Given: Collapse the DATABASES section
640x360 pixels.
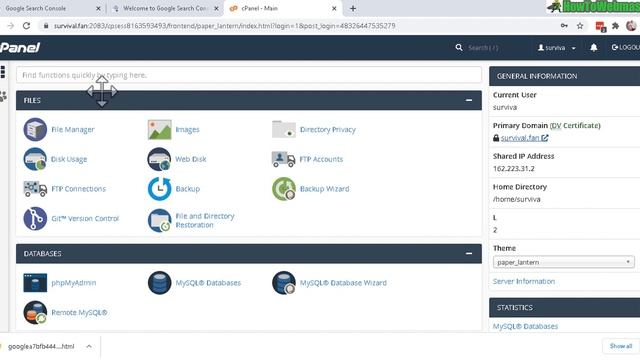Looking at the screenshot, I should (469, 253).
